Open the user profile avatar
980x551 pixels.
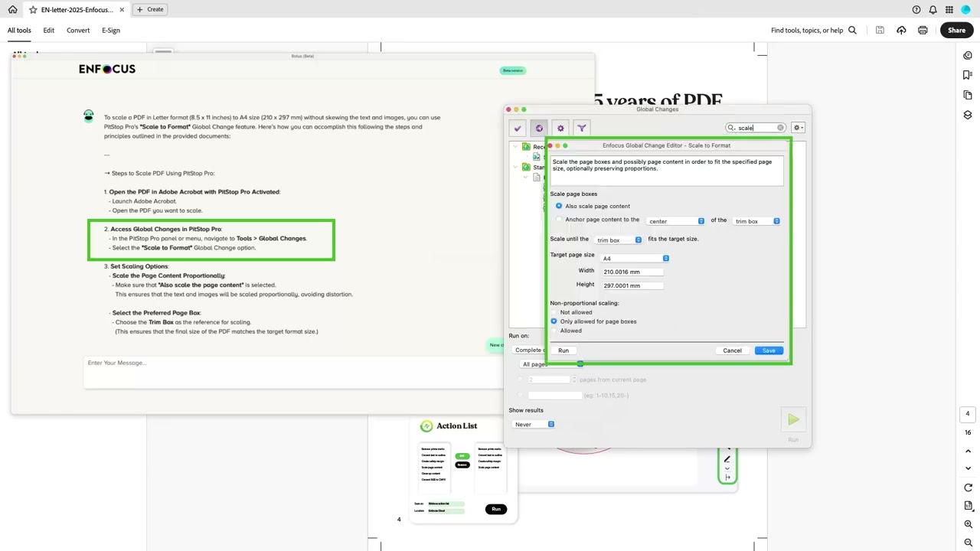tap(965, 10)
